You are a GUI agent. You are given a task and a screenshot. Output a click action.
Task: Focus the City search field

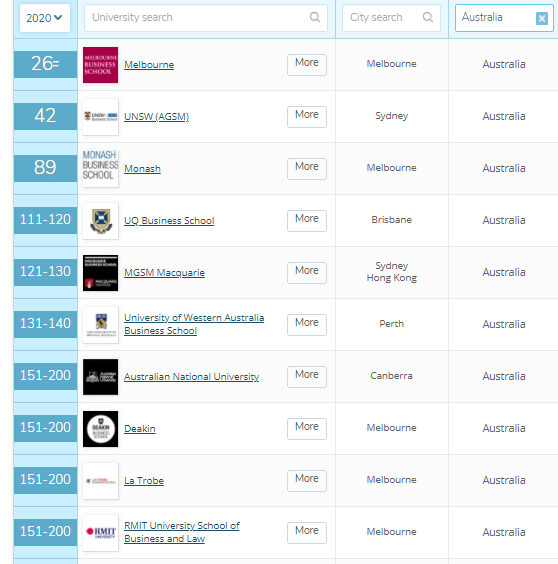coord(391,18)
